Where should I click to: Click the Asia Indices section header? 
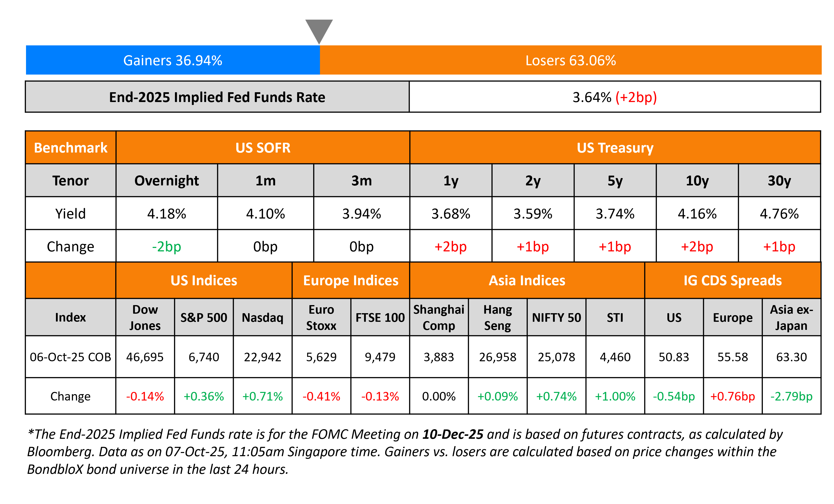coord(527,280)
